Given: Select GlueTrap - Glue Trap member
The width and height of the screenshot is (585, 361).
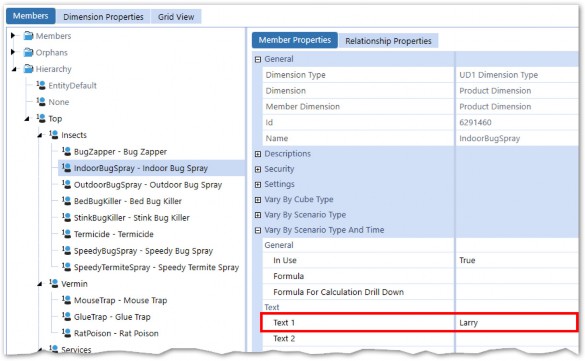Looking at the screenshot, I should point(112,317).
